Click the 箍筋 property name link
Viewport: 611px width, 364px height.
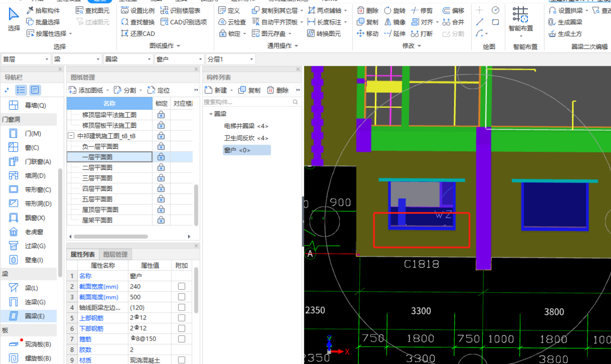[86, 339]
